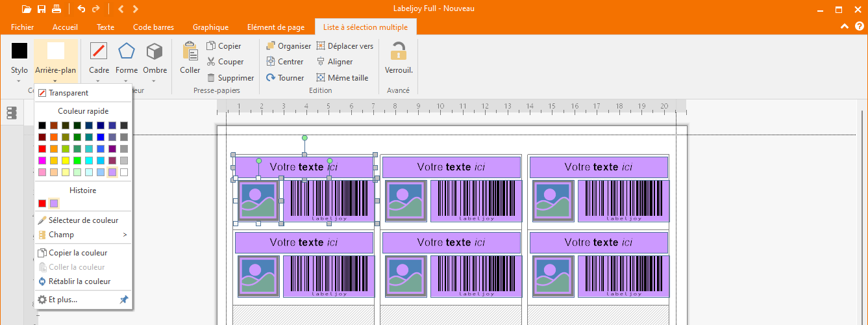Viewport: 868px width, 325px height.
Task: Click the Forme pentagon icon
Action: pyautogui.click(x=127, y=51)
